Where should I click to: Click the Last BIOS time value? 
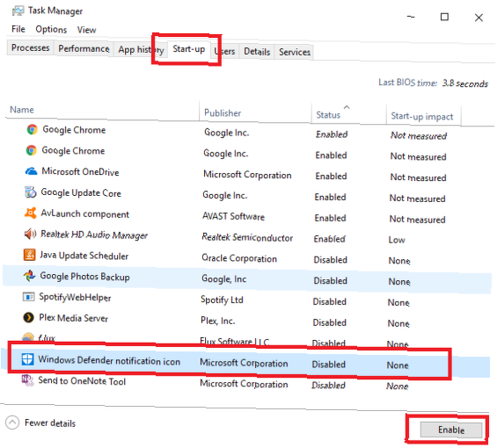click(x=465, y=83)
